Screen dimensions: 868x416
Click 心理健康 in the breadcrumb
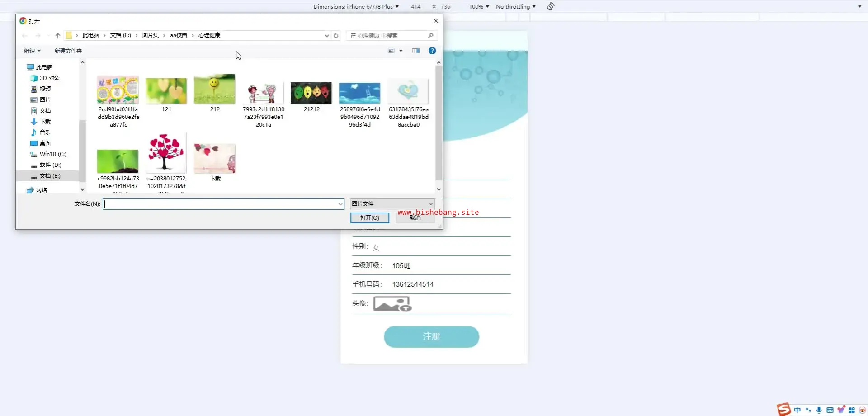[209, 35]
